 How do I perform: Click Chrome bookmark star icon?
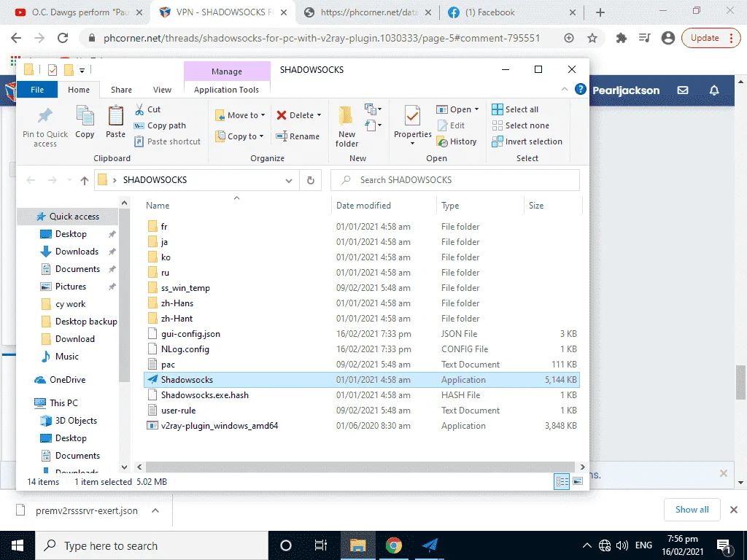[x=592, y=38]
